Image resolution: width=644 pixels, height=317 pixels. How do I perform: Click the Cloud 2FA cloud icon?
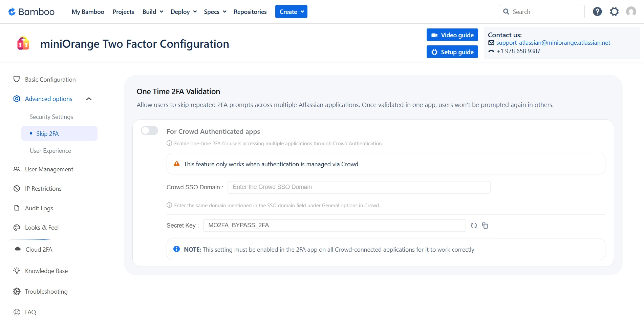(17, 249)
